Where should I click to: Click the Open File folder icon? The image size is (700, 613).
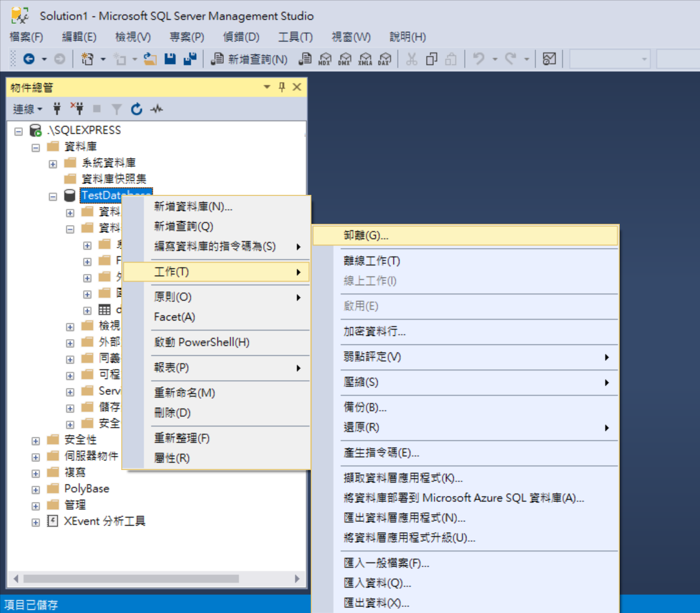pos(150,59)
